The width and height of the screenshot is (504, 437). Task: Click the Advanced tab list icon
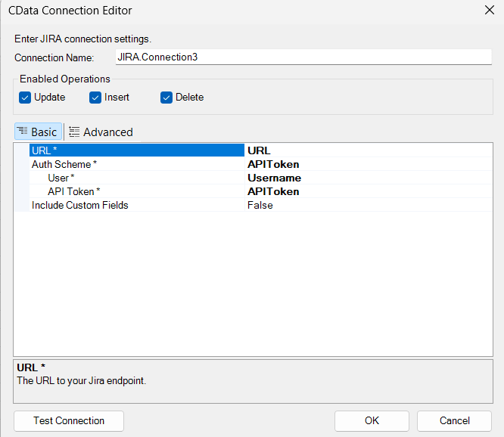[74, 132]
